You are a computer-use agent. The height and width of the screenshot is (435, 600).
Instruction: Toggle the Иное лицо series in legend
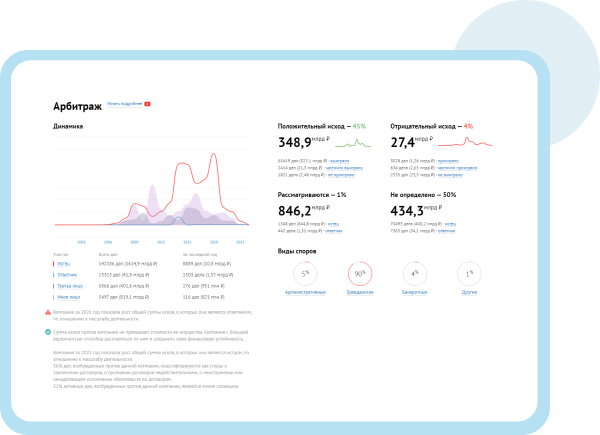pyautogui.click(x=68, y=297)
